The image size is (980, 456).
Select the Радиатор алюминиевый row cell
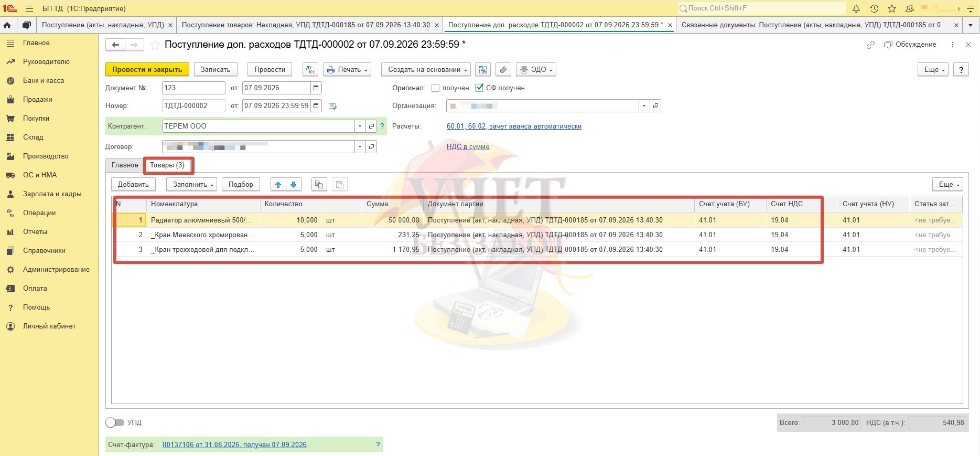(x=203, y=220)
